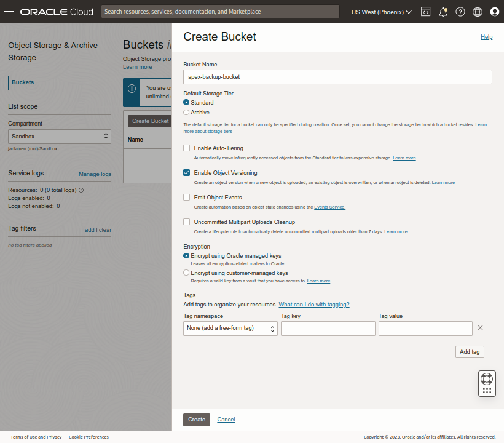Remove the tag row with X icon
Screen dimensions: 504x443
tap(480, 328)
